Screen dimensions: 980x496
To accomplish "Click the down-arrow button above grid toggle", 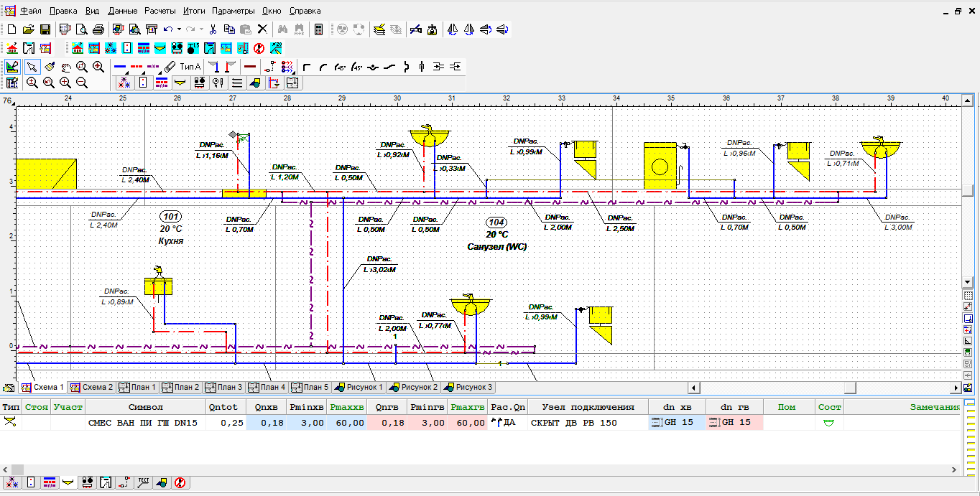I will tap(968, 284).
